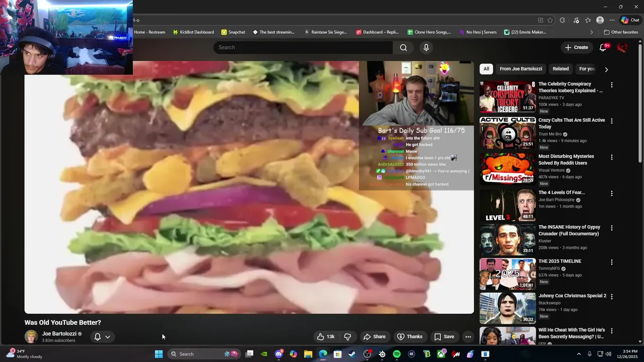644x362 pixels.
Task: Open KickBot Dashboard bookmark
Action: 193,32
